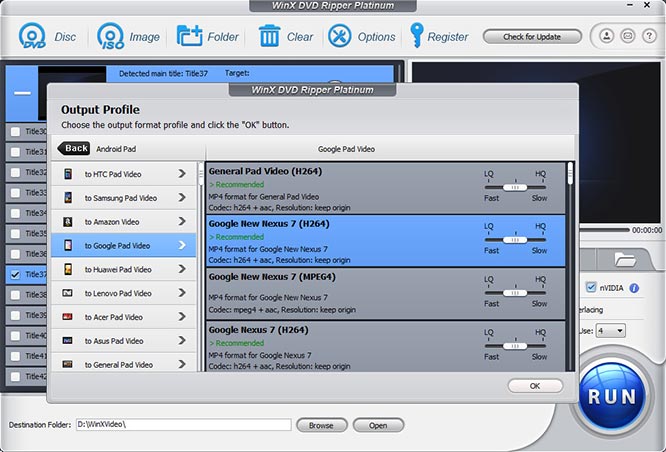The width and height of the screenshot is (666, 452).
Task: Open the destination folder button
Action: (378, 425)
